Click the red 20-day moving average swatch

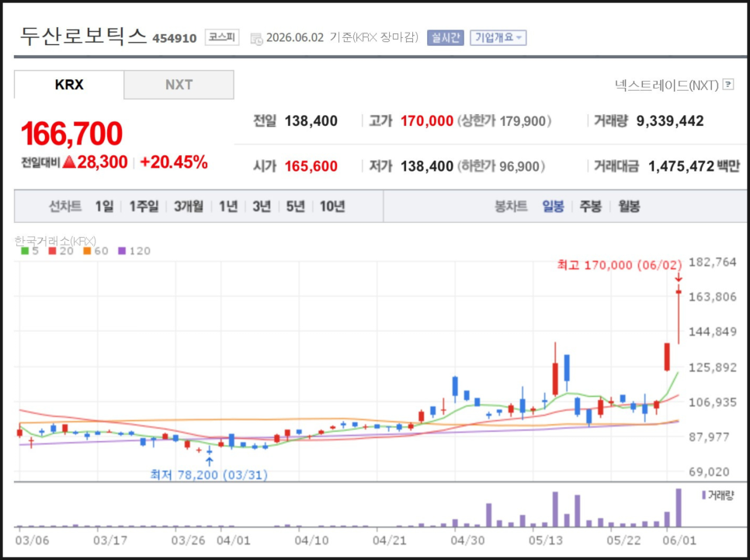point(53,251)
